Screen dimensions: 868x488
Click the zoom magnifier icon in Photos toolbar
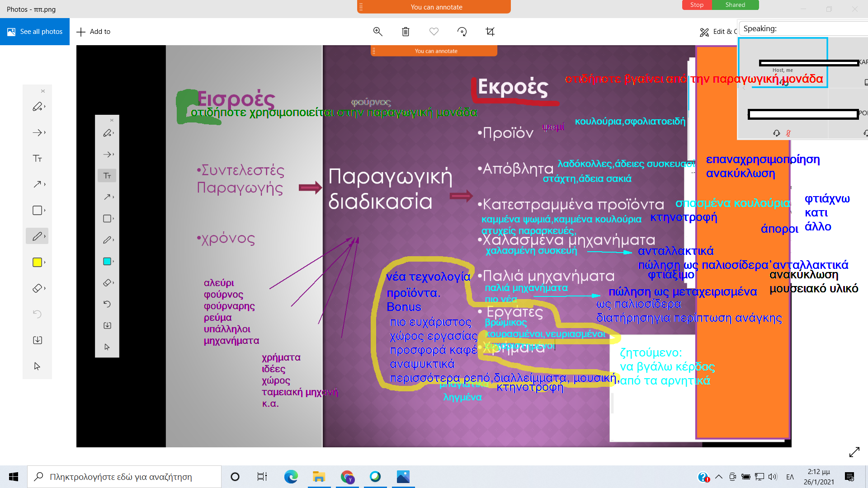click(377, 32)
